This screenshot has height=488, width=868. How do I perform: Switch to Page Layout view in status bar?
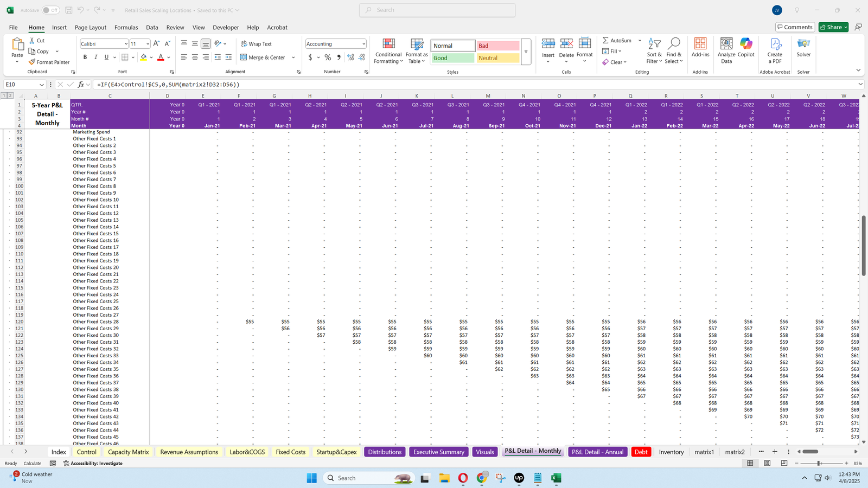[767, 463]
